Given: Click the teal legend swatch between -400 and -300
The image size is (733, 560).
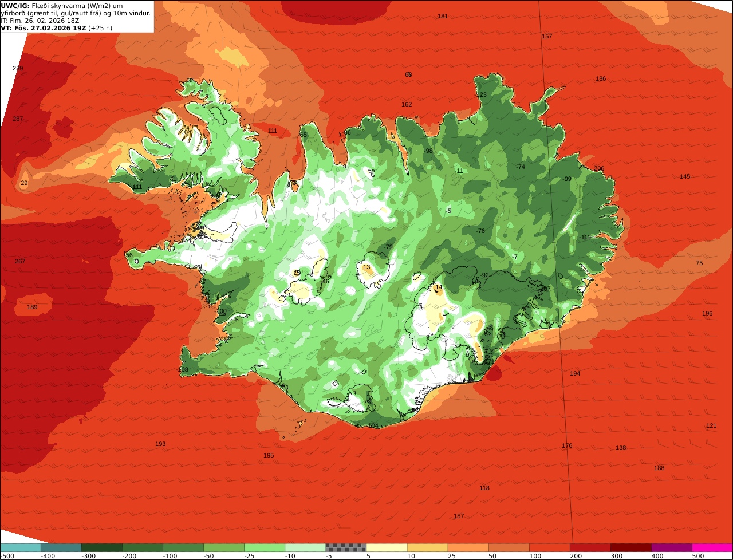Looking at the screenshot, I should point(61,547).
